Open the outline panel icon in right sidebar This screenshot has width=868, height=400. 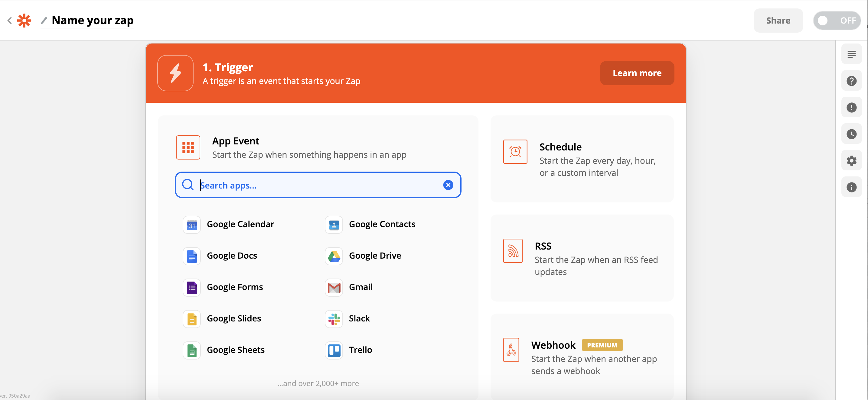[851, 54]
